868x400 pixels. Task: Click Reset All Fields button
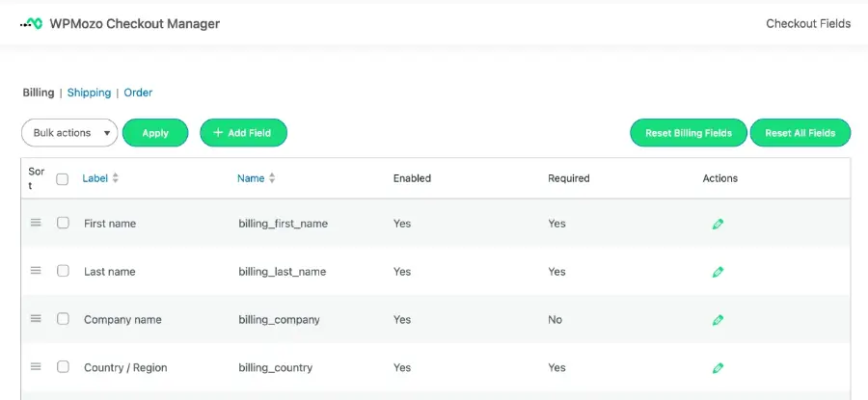[x=800, y=133]
